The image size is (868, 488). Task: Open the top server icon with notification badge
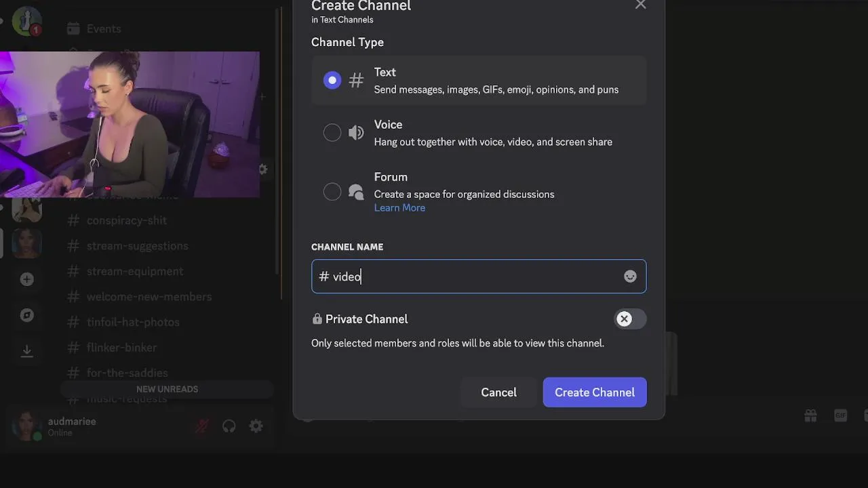coord(27,20)
